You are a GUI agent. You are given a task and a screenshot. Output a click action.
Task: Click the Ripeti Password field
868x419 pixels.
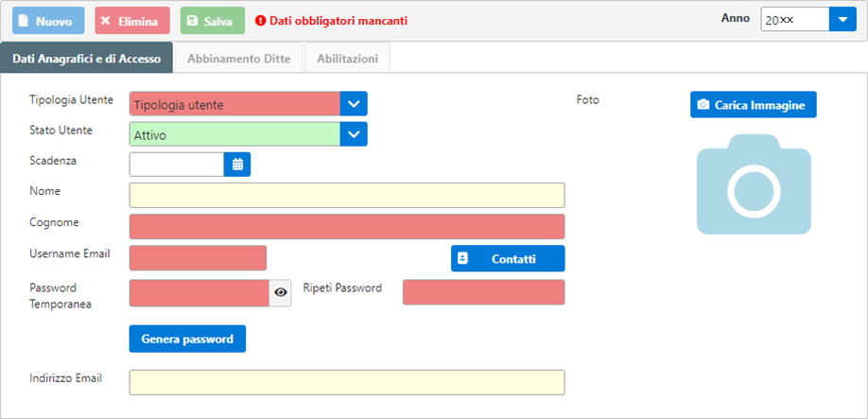click(x=484, y=292)
